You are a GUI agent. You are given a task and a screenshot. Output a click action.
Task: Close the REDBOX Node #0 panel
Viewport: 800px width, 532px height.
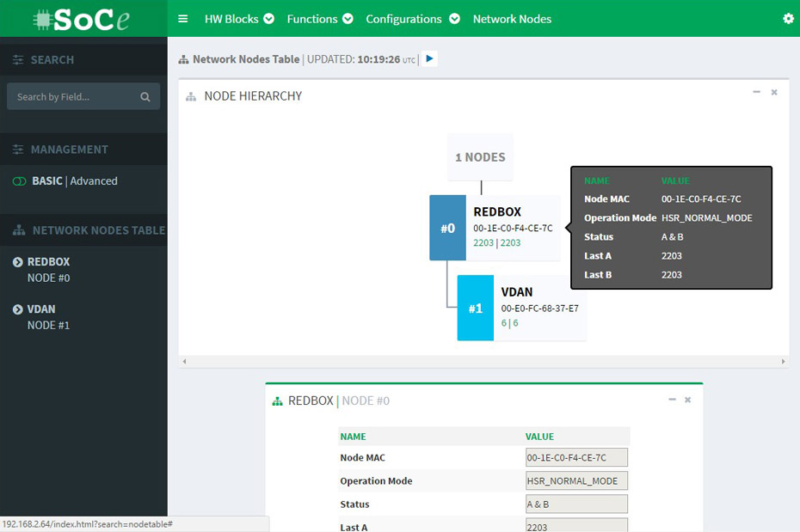(688, 400)
